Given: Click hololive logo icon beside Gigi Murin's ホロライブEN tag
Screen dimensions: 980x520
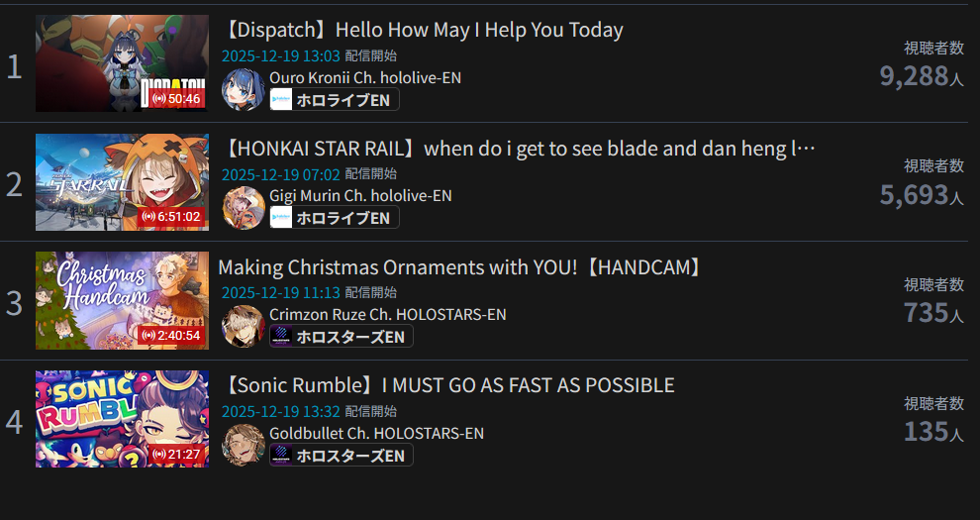Looking at the screenshot, I should (x=281, y=218).
